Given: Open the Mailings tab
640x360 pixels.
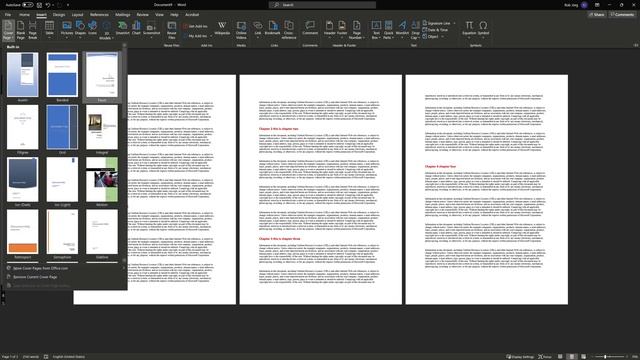Looking at the screenshot, I should point(122,15).
